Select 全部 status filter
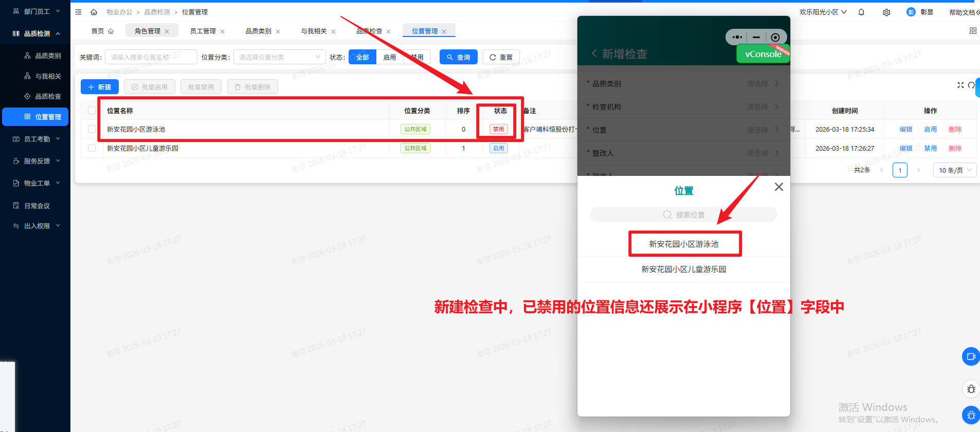Screen dimensions: 980x432 pyautogui.click(x=362, y=57)
